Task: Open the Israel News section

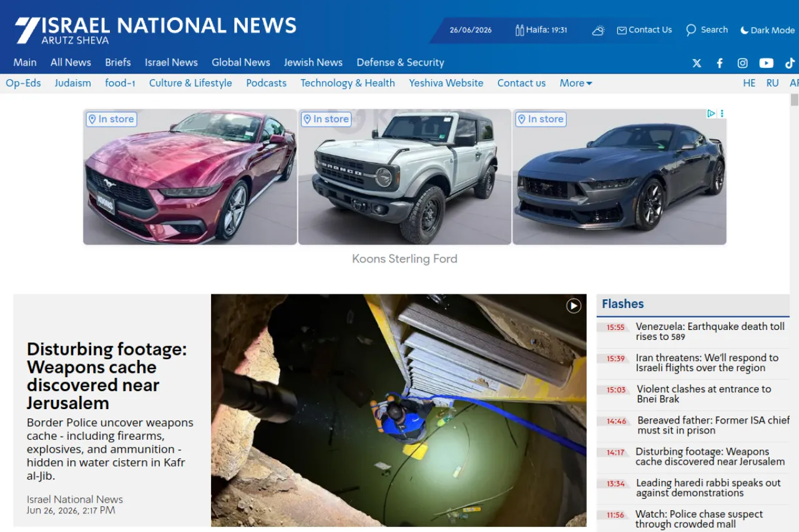Action: (171, 62)
